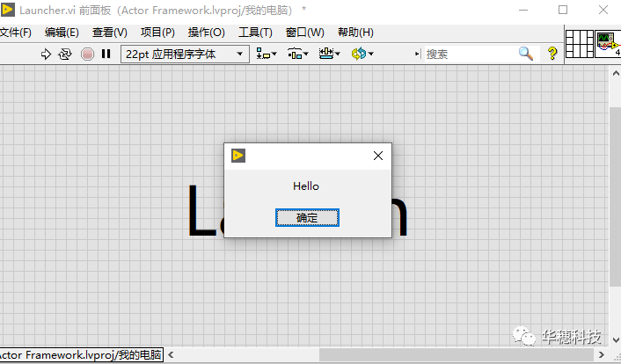621x364 pixels.
Task: Click into the 搜索 search field
Action: tap(471, 54)
